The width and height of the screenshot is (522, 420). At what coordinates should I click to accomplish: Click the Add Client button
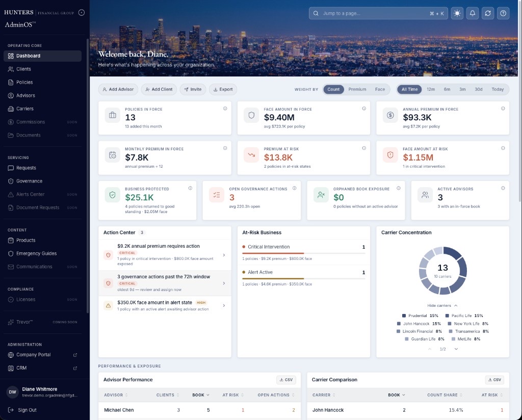tap(159, 89)
